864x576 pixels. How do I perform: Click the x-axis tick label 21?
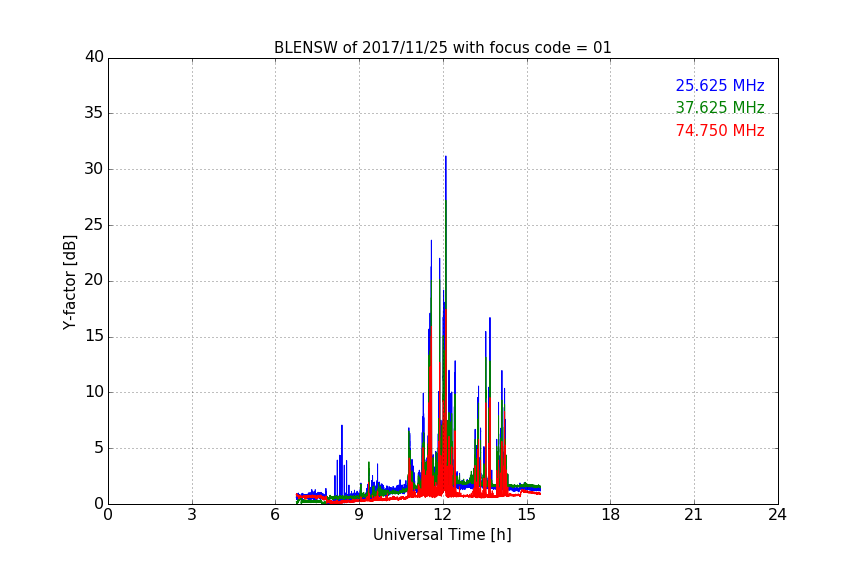pos(694,515)
